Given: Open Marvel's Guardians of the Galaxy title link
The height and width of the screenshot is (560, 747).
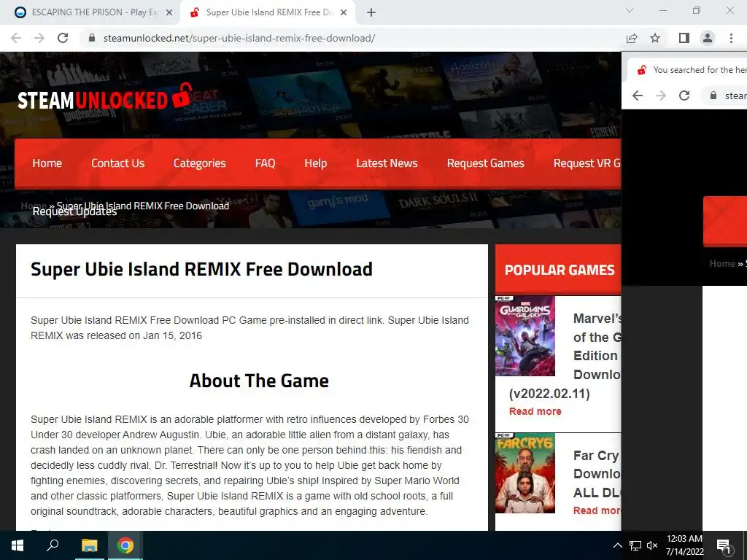Looking at the screenshot, I should [x=597, y=346].
